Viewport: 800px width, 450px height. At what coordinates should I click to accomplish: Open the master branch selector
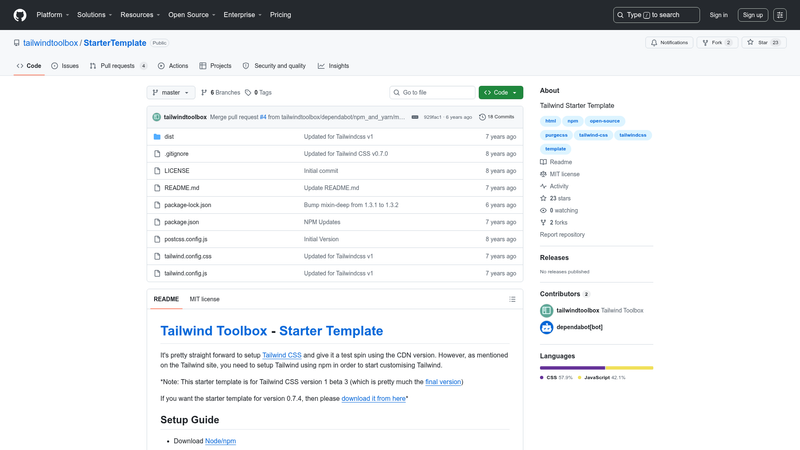coord(171,92)
